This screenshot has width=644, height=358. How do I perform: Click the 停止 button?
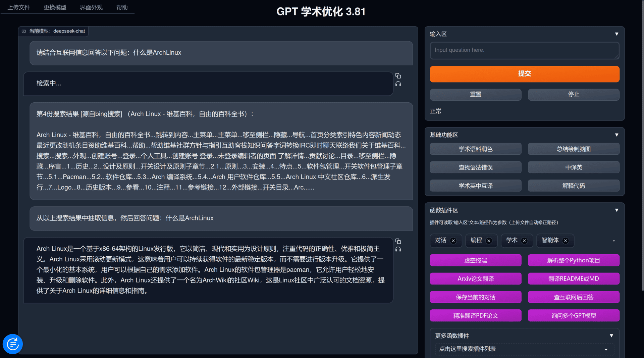(574, 94)
